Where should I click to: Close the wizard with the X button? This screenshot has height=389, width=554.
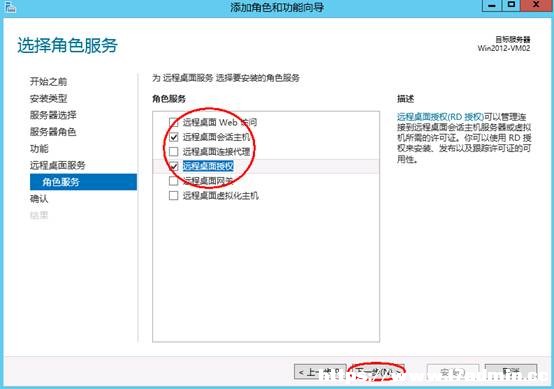point(537,5)
